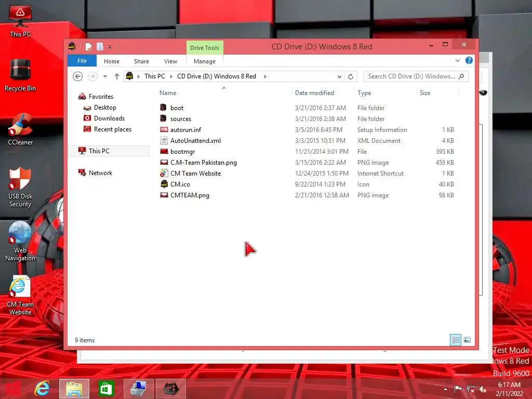
Task: Open the recent locations dropdown arrow
Action: [105, 76]
